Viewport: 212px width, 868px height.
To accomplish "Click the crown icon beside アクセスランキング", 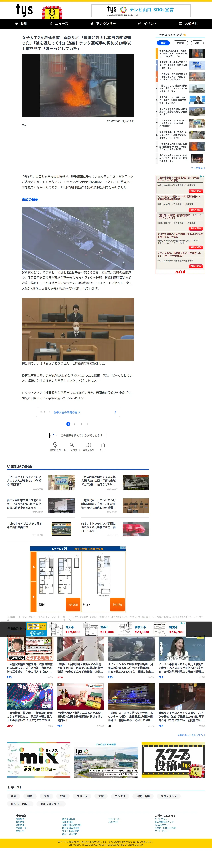I will tap(185, 35).
